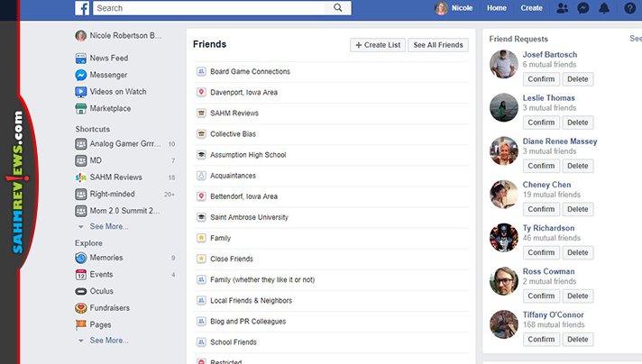The height and width of the screenshot is (364, 642).
Task: Click the Events calendar icon
Action: click(80, 275)
